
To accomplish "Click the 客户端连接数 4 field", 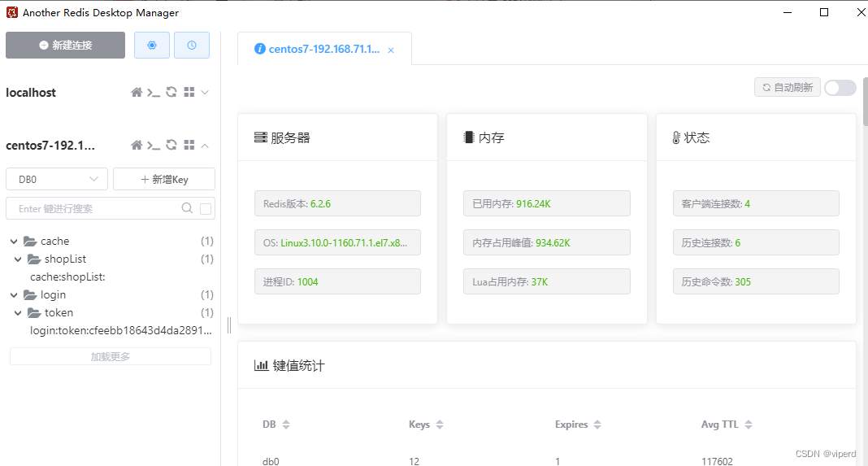I will point(756,203).
